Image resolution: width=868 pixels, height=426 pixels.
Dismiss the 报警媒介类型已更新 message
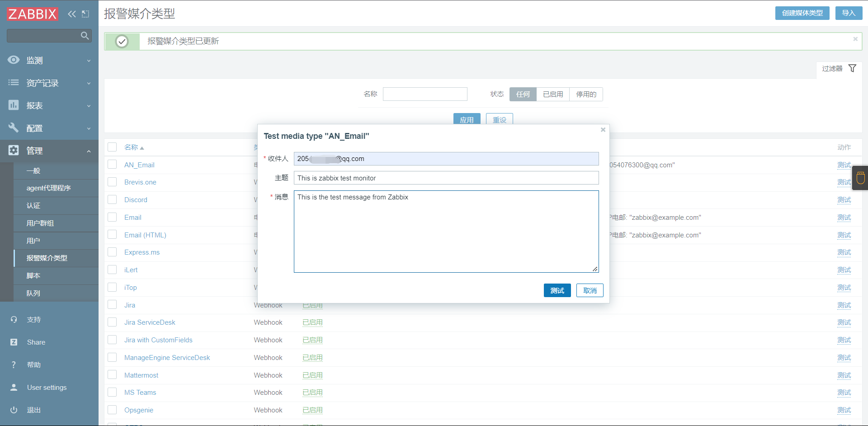click(x=855, y=39)
